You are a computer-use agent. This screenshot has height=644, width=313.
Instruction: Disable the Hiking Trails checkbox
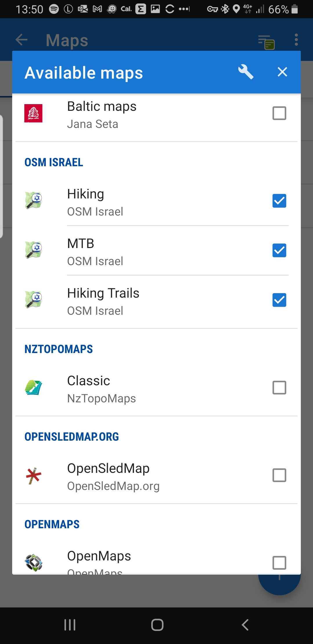(279, 300)
